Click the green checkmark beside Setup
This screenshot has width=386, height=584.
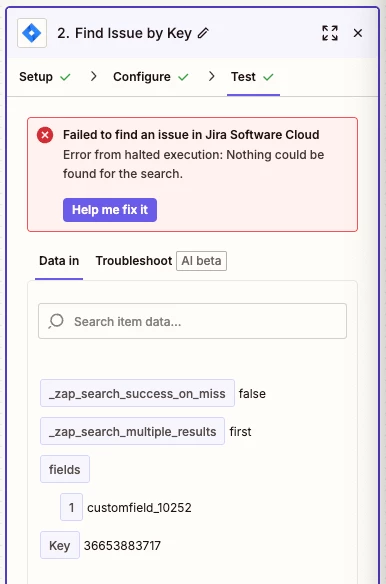pyautogui.click(x=65, y=77)
